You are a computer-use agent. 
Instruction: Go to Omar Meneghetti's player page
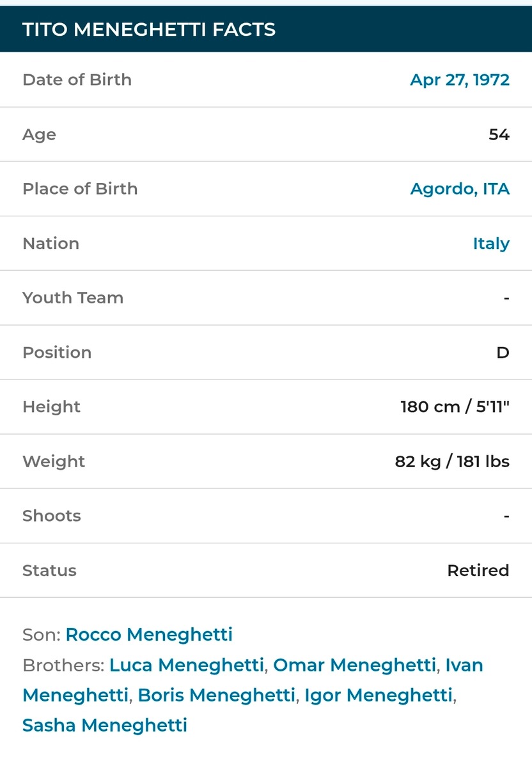(x=354, y=665)
